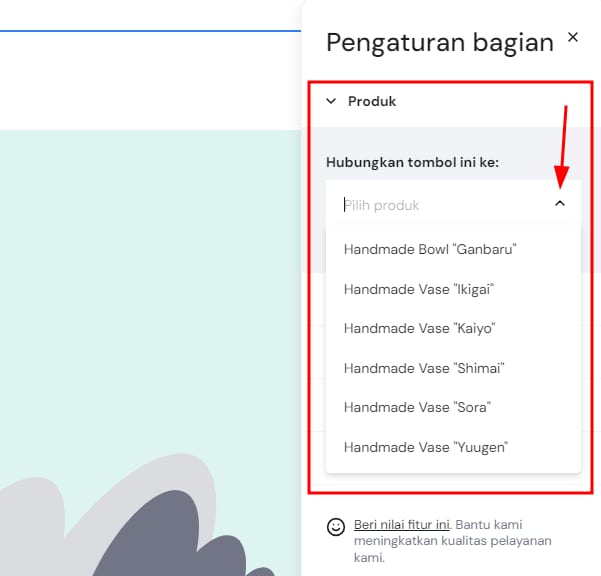The image size is (601, 576).
Task: Click the Produk section header label
Action: coord(372,101)
